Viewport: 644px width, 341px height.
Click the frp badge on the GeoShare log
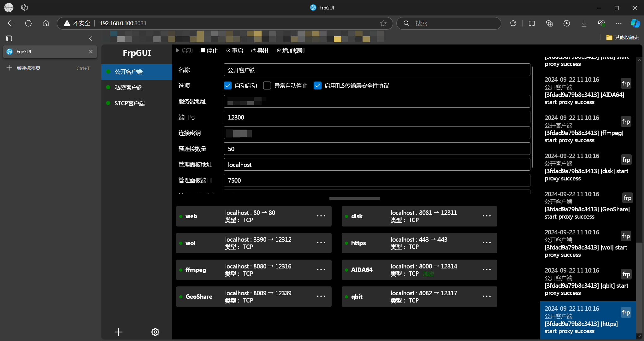[627, 198]
